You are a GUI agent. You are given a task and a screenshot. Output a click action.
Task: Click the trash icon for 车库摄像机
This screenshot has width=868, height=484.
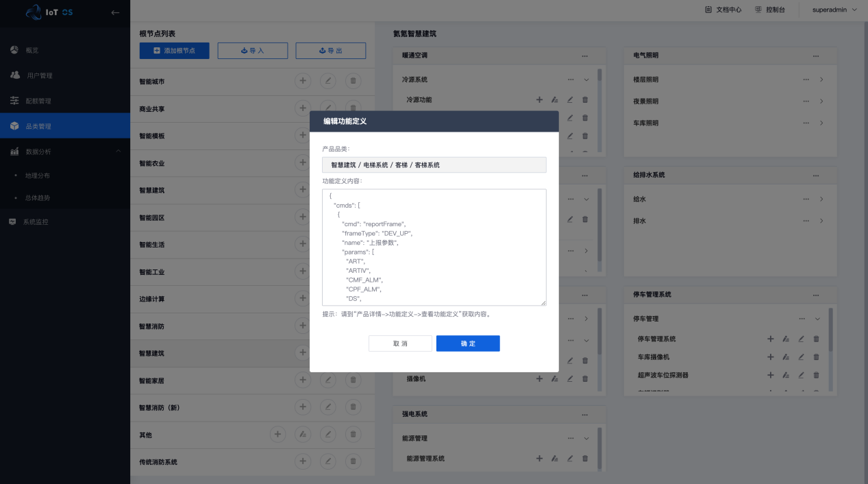[x=816, y=357]
